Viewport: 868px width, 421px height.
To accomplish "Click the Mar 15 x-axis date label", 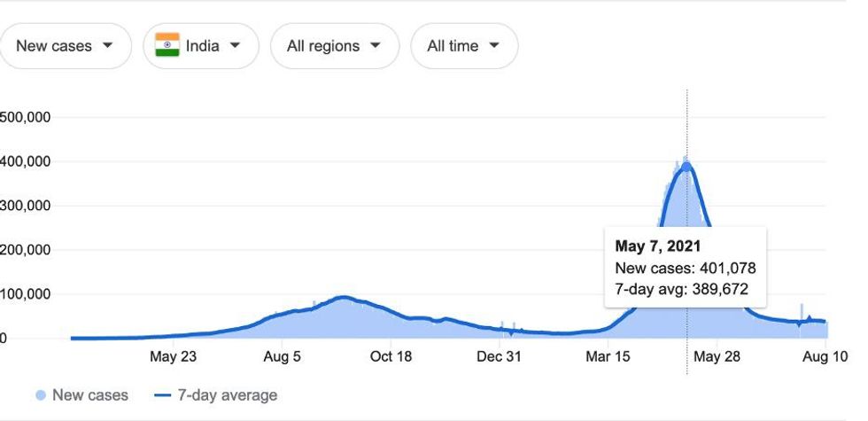I will click(x=608, y=357).
